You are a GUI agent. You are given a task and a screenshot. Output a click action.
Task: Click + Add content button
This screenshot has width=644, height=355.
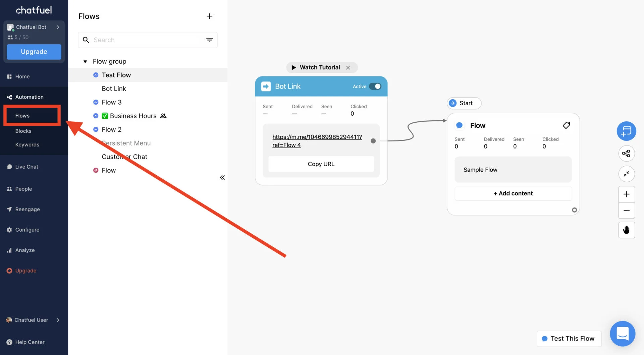pyautogui.click(x=513, y=193)
